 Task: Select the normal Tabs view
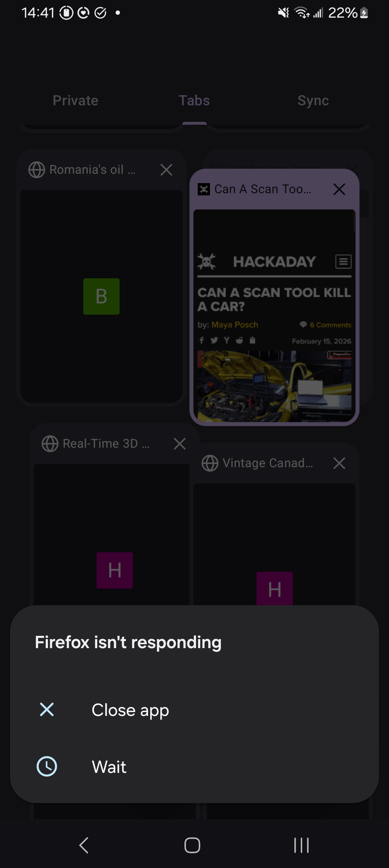194,101
